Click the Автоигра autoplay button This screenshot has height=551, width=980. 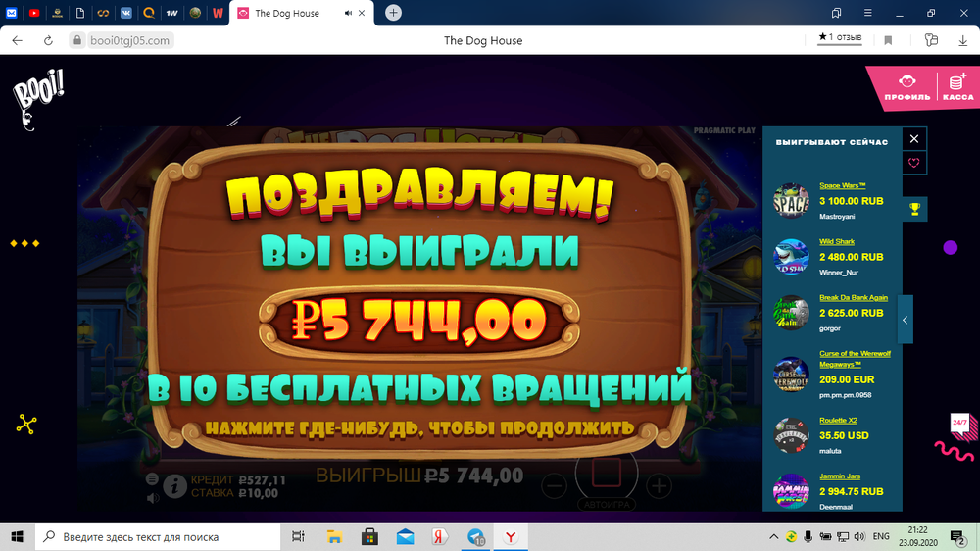607,504
